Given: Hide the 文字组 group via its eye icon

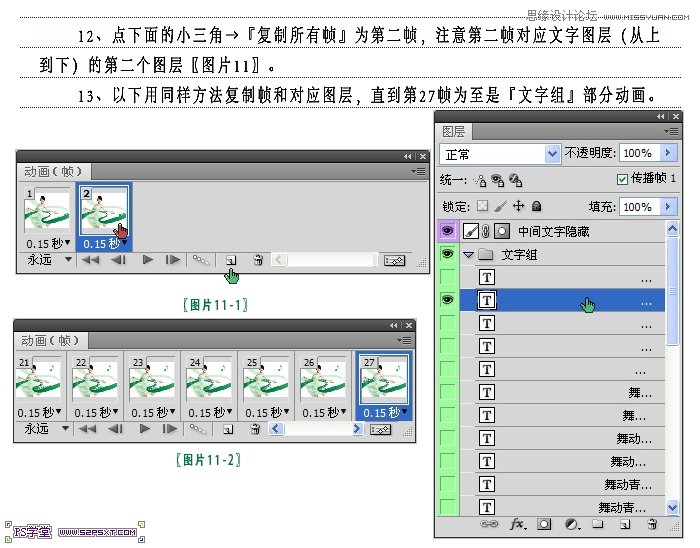Looking at the screenshot, I should point(447,254).
